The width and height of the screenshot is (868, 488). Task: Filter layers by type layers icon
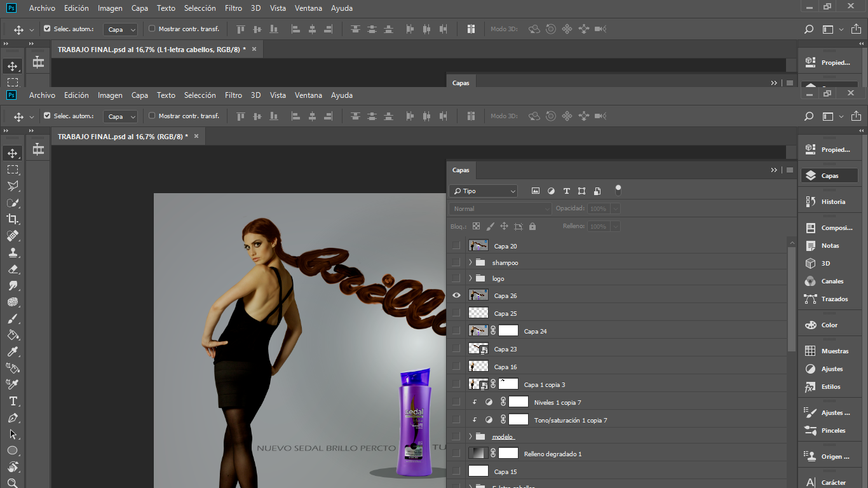point(567,191)
